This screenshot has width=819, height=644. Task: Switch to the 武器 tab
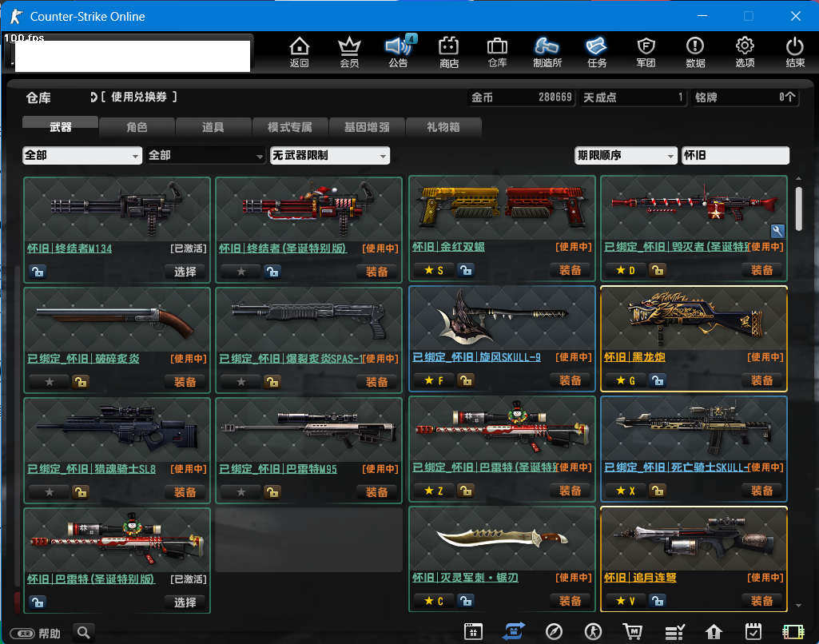coord(60,127)
